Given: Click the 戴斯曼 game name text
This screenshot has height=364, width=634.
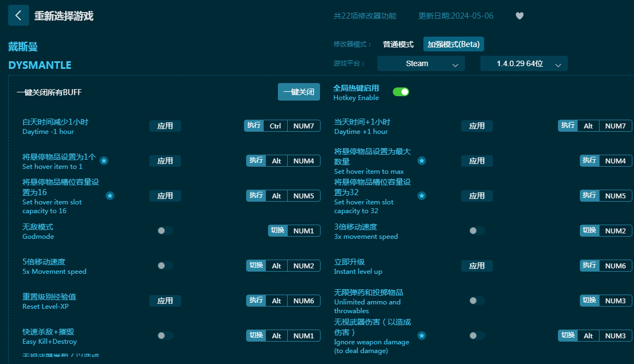Looking at the screenshot, I should pyautogui.click(x=23, y=47).
